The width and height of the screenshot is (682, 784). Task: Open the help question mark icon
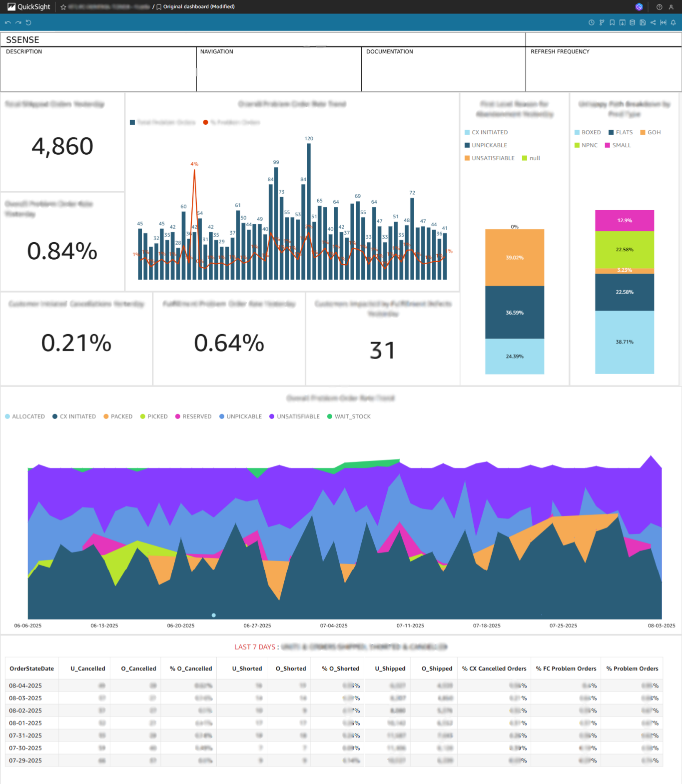(x=659, y=7)
